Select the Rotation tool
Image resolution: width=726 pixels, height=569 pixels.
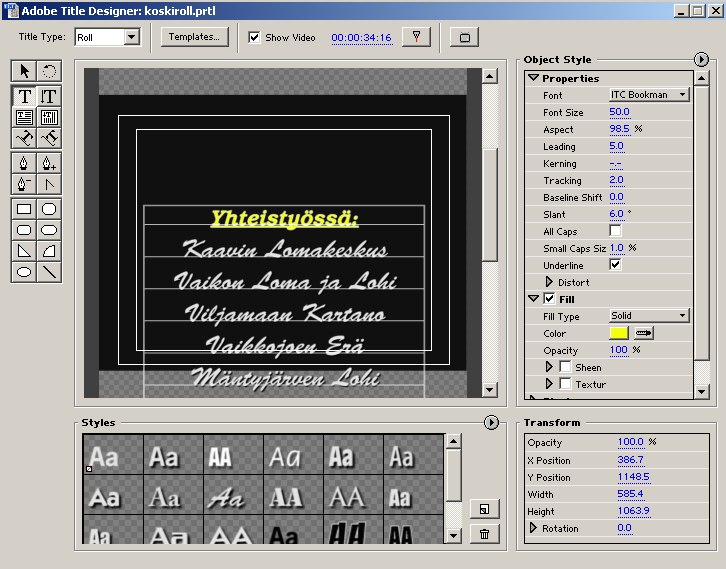(x=49, y=71)
